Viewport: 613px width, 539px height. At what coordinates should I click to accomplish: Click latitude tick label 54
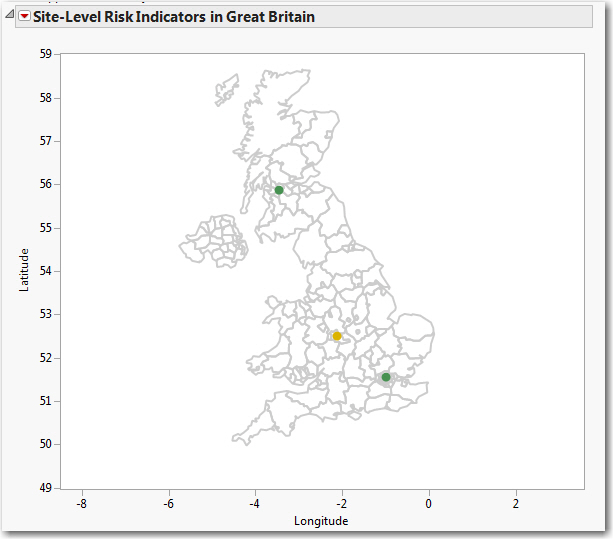46,271
